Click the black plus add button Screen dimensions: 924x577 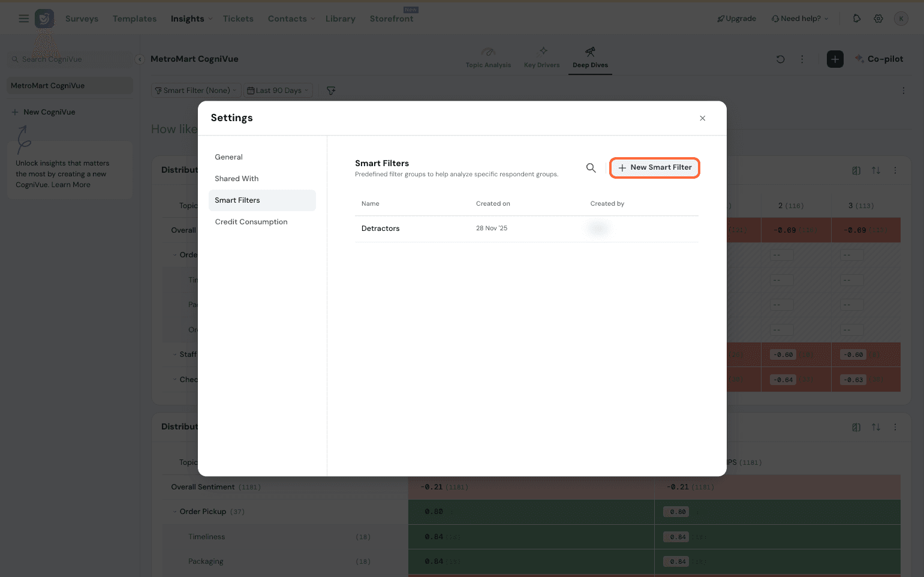tap(835, 59)
